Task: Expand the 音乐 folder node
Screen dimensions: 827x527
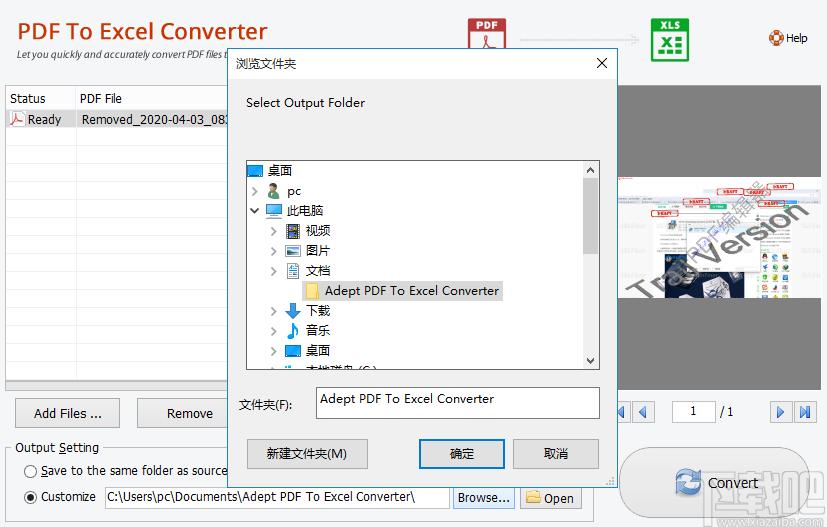Action: pyautogui.click(x=273, y=331)
